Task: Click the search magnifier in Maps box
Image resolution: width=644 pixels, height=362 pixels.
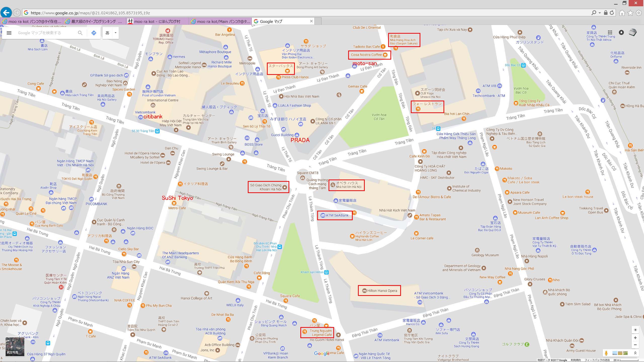Action: [80, 33]
